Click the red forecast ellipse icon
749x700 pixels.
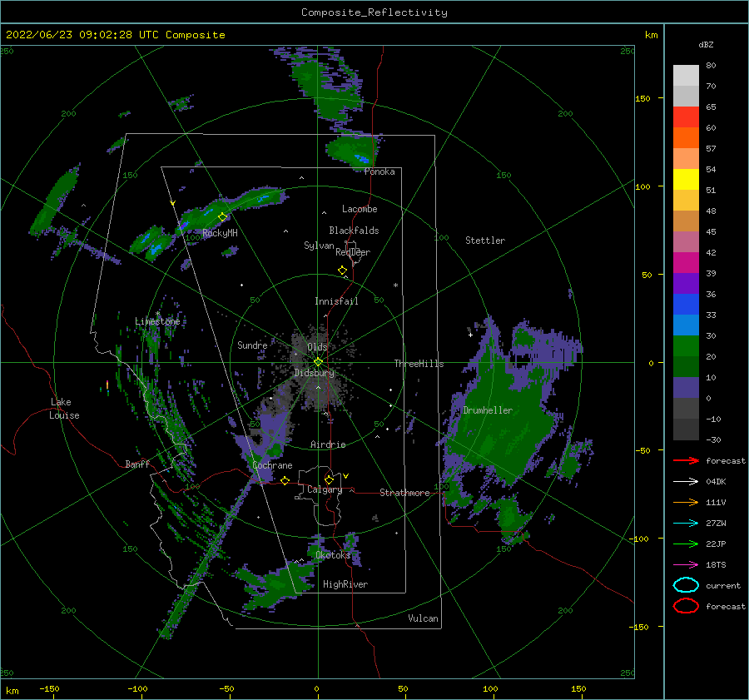click(686, 606)
